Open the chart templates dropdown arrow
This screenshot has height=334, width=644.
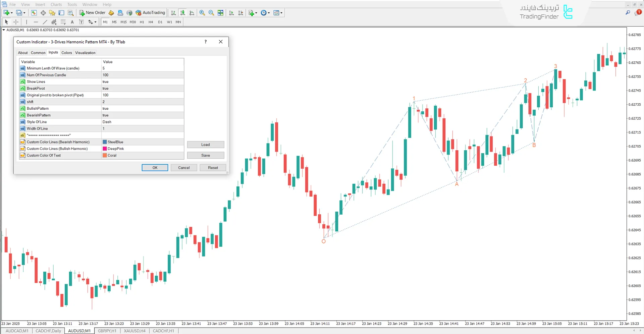(x=281, y=13)
